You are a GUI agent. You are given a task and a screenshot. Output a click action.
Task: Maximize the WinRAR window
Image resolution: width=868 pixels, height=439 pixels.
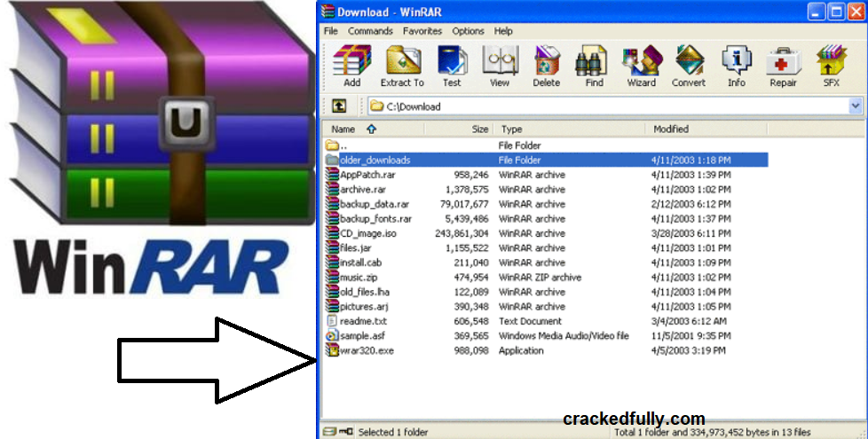tap(836, 12)
